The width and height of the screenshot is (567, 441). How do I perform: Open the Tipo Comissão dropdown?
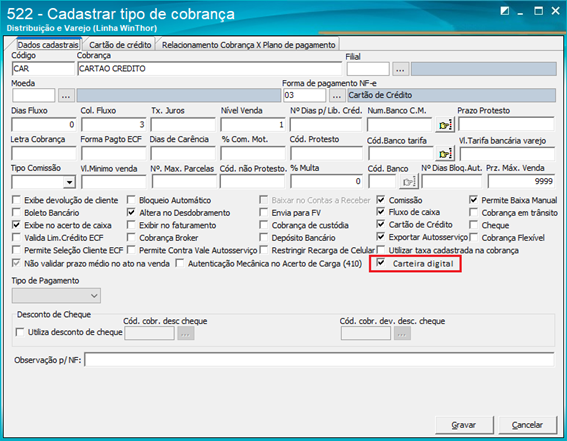tap(69, 182)
